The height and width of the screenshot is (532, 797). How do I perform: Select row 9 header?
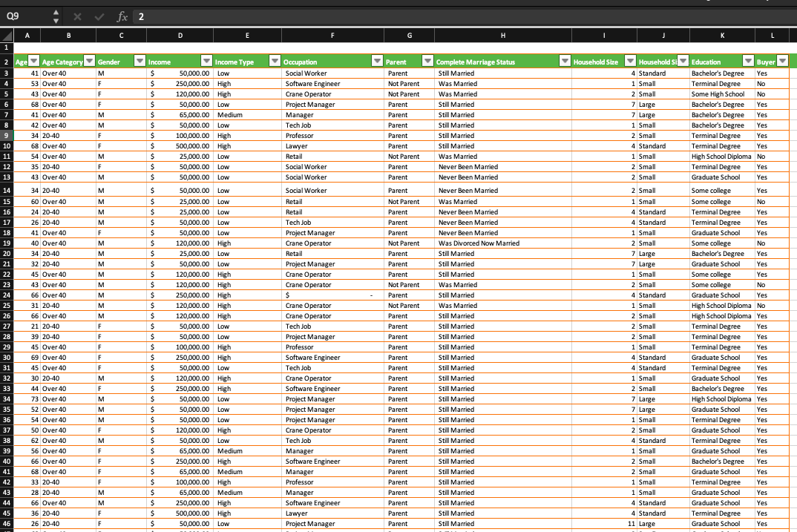(7, 136)
